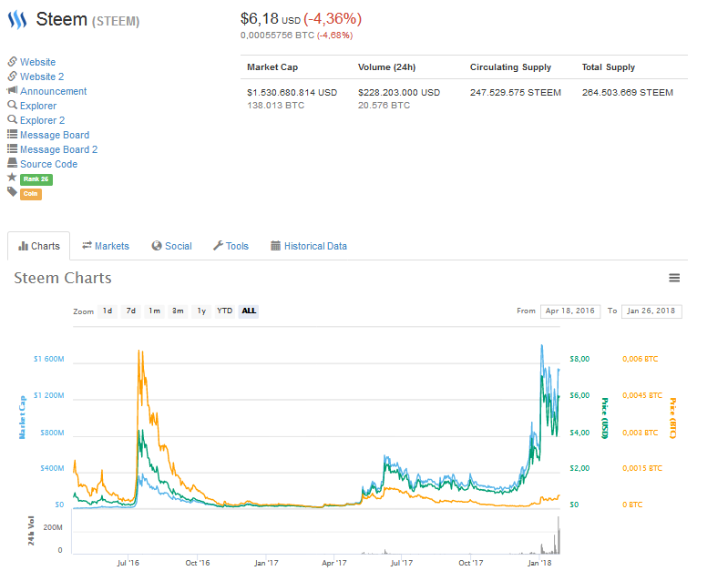Select the 7d zoom range
This screenshot has width=728, height=571.
coord(131,311)
